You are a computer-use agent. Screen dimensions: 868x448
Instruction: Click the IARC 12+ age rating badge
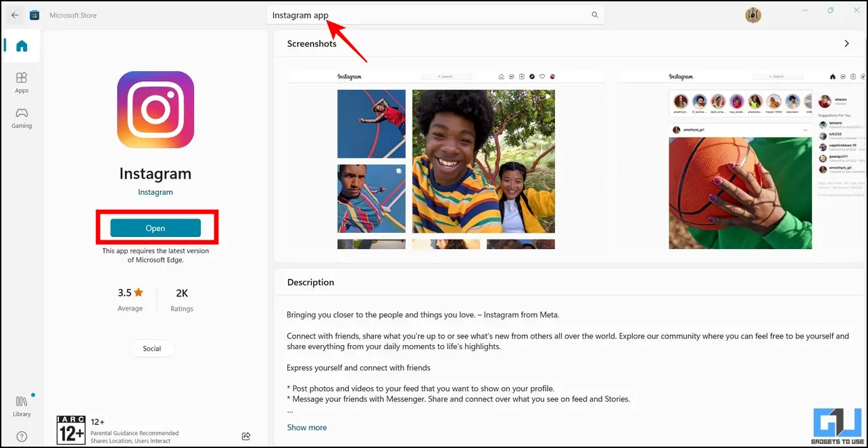tap(71, 430)
